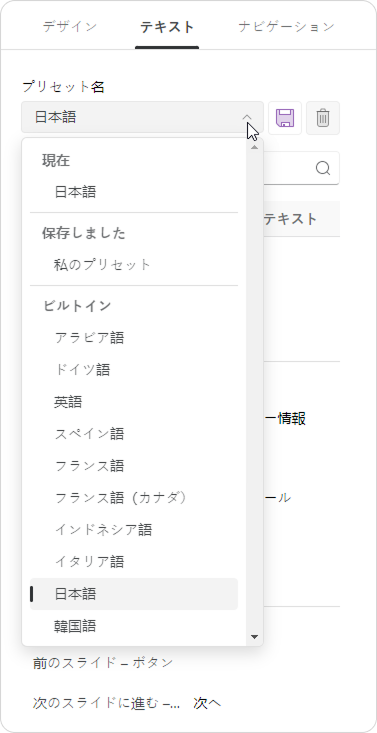Click the save preset floppy disk icon
This screenshot has width=377, height=733.
[285, 118]
